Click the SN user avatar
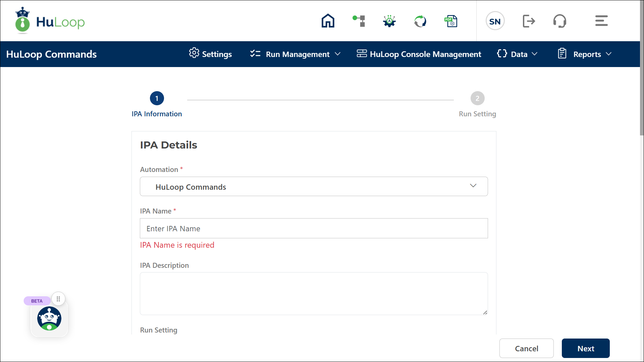644x362 pixels. (495, 21)
